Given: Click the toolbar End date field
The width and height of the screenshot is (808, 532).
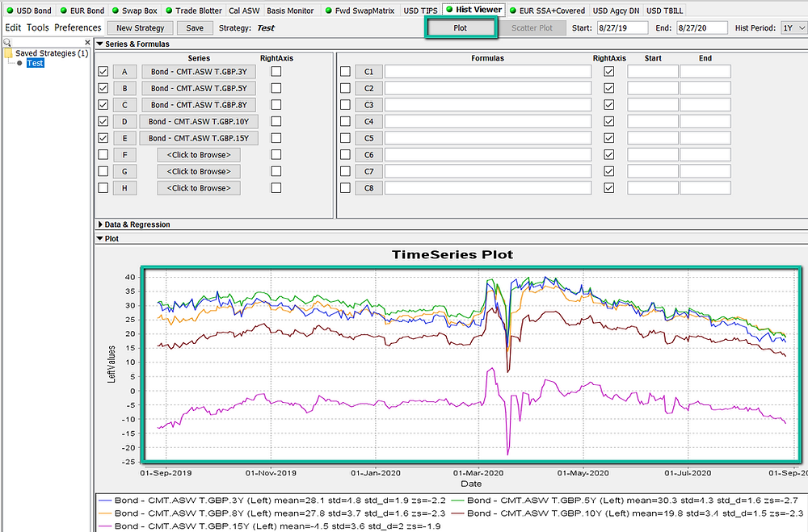Looking at the screenshot, I should click(702, 27).
